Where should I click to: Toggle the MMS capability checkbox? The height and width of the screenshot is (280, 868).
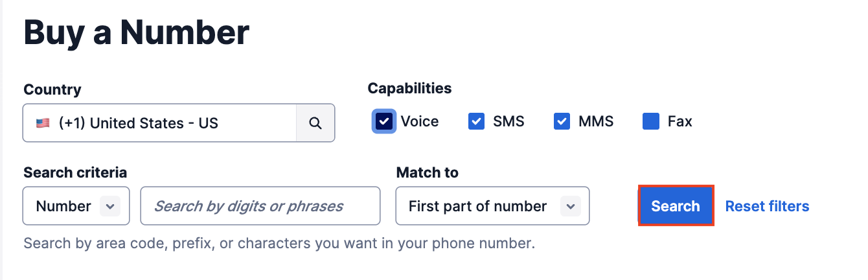pyautogui.click(x=562, y=121)
